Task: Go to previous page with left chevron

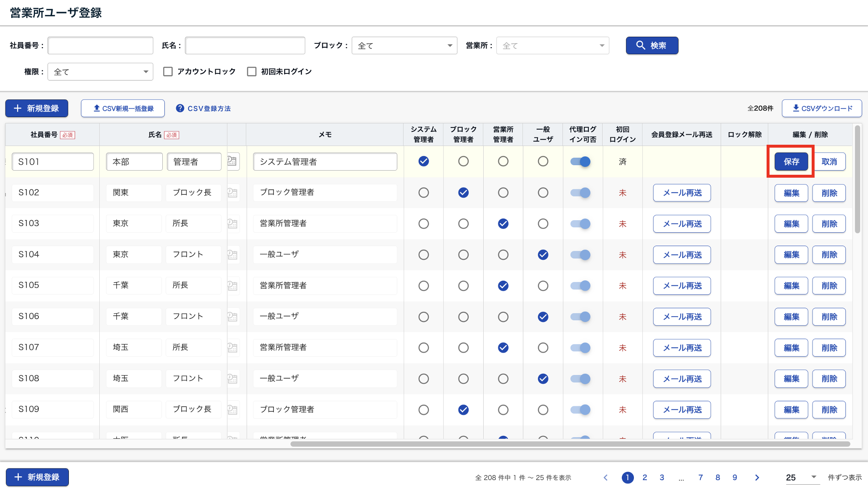Action: click(606, 478)
